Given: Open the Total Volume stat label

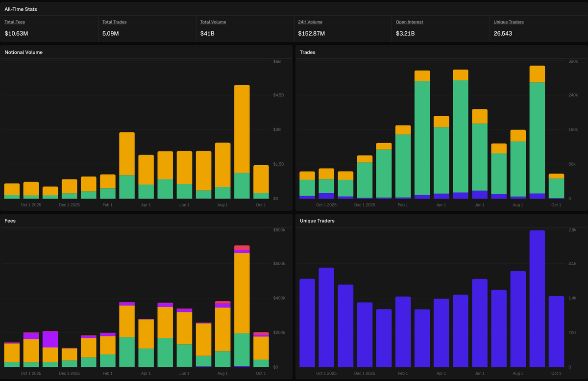Looking at the screenshot, I should (x=213, y=22).
